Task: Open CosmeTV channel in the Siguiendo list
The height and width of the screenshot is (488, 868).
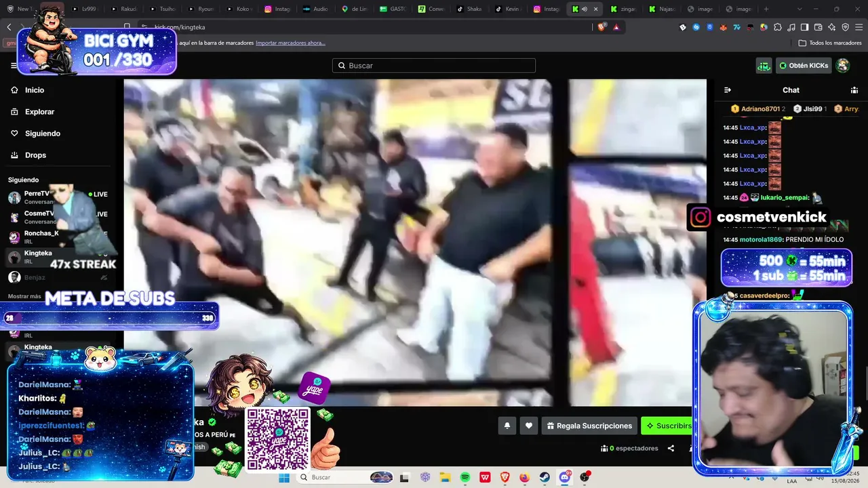Action: coord(58,217)
